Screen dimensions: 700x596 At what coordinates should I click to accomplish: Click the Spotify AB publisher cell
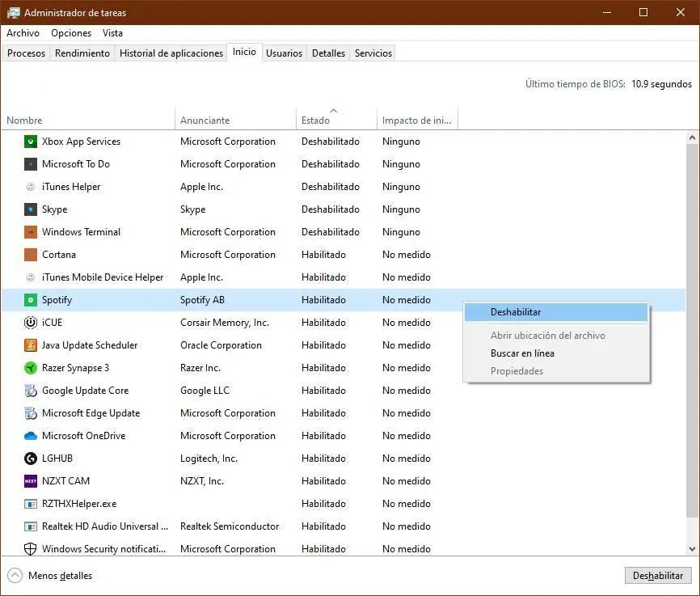[x=202, y=300]
